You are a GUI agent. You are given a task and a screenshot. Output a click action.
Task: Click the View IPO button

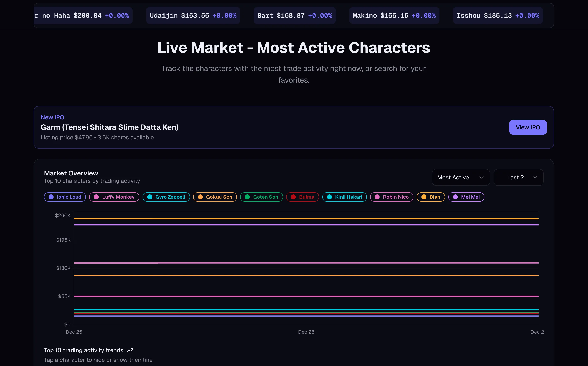coord(528,127)
